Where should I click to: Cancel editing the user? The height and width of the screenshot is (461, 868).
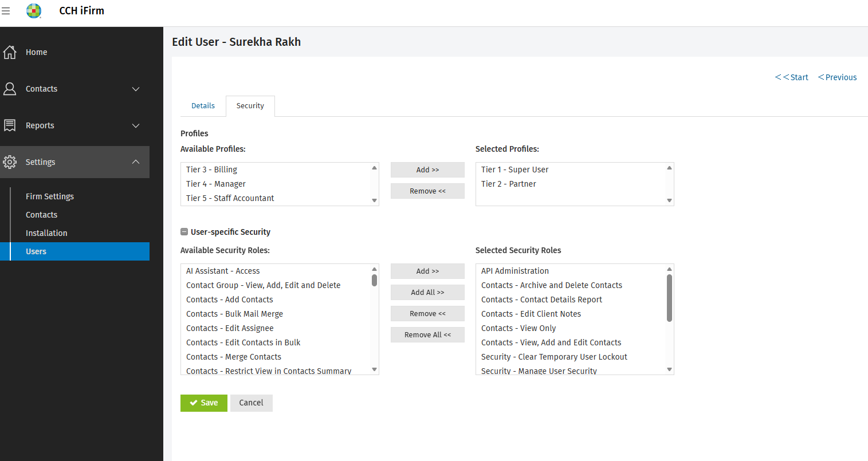[x=252, y=403]
